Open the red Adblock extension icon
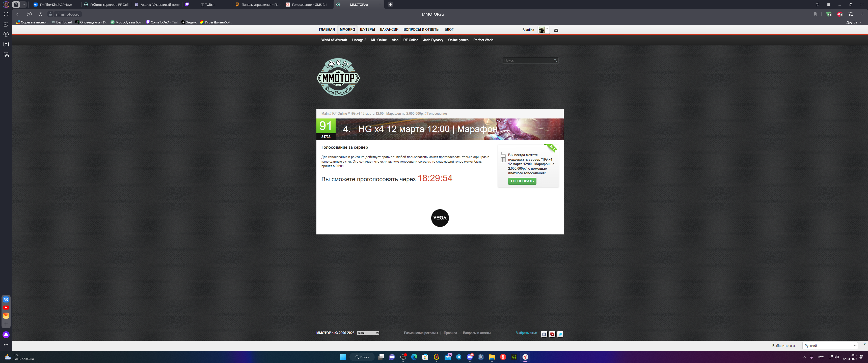 pos(840,14)
